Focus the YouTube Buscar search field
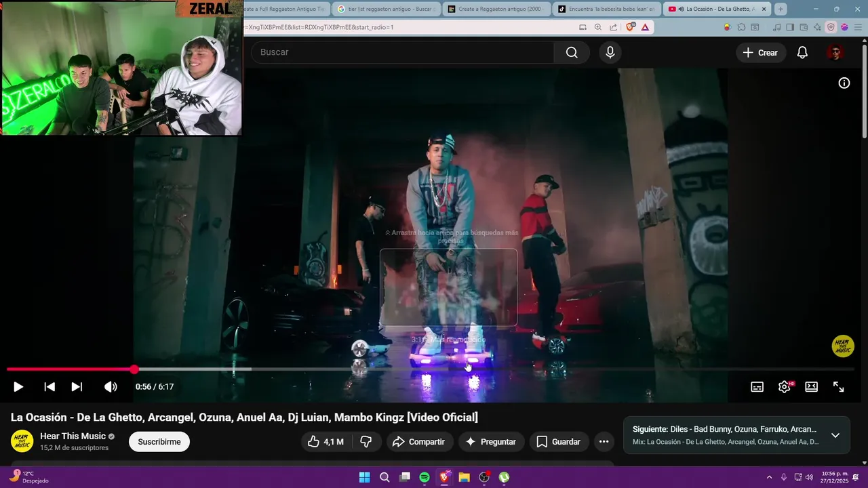The height and width of the screenshot is (488, 868). [x=403, y=52]
